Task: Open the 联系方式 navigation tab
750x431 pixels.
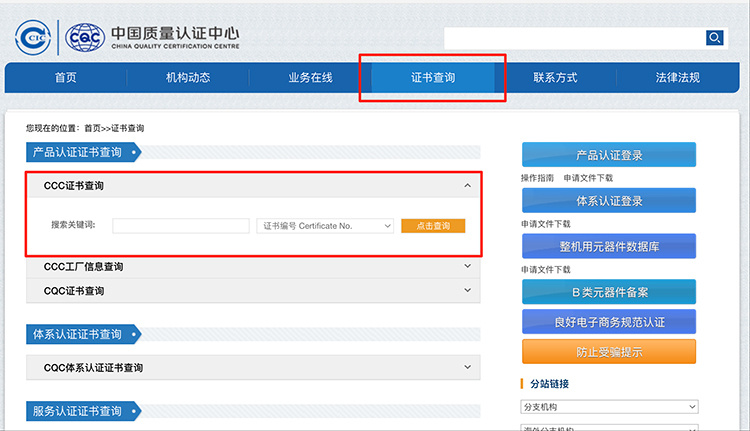Action: pyautogui.click(x=555, y=78)
